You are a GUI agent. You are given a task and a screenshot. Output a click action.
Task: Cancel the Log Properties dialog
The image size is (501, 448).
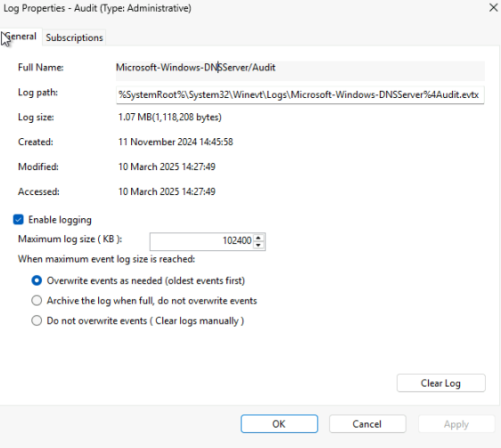(x=367, y=424)
